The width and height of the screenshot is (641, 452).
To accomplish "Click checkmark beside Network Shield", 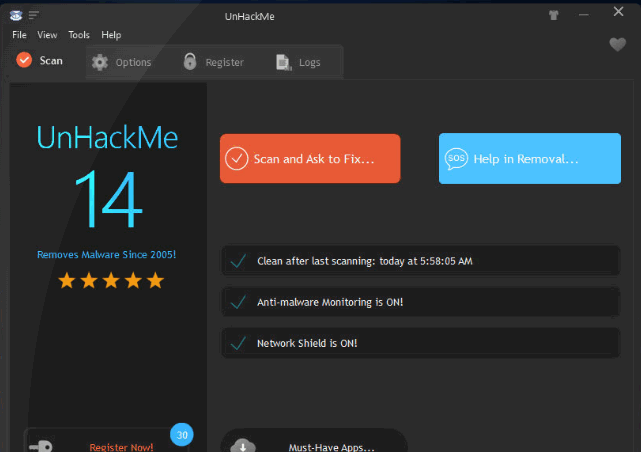I will pos(238,343).
